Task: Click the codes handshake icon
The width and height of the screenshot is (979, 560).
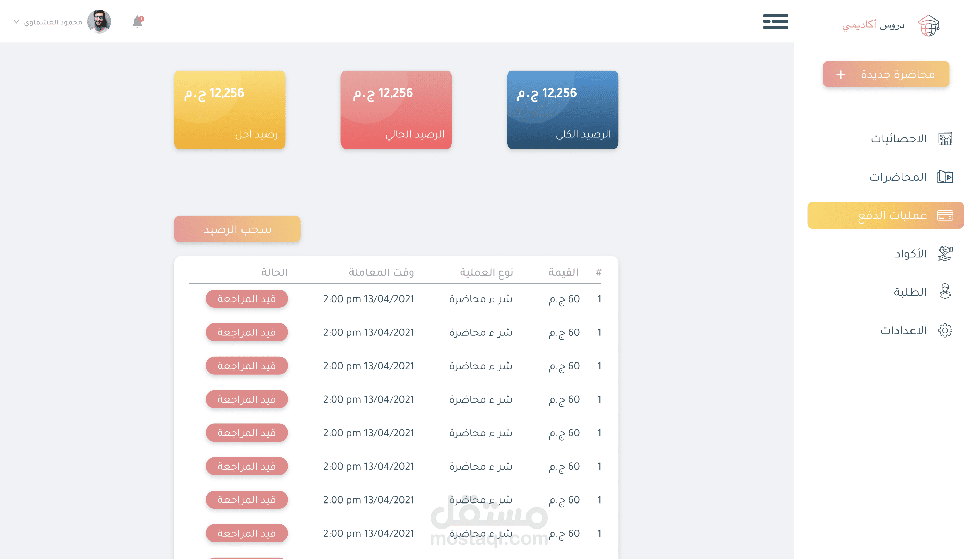Action: 945,254
